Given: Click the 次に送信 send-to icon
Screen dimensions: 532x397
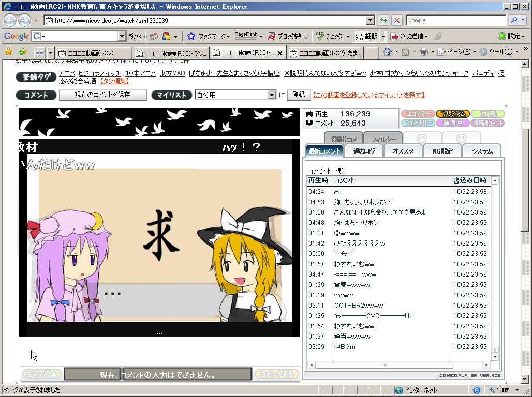Looking at the screenshot, I should click(394, 36).
